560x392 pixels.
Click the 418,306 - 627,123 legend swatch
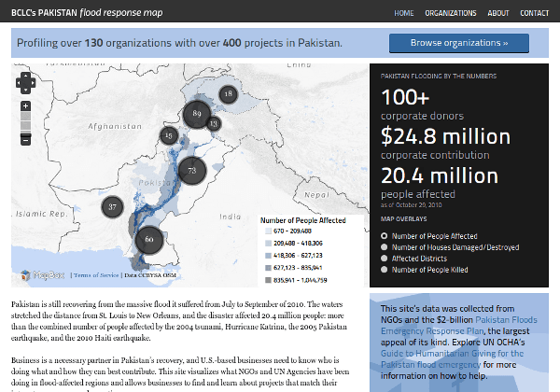(x=268, y=256)
